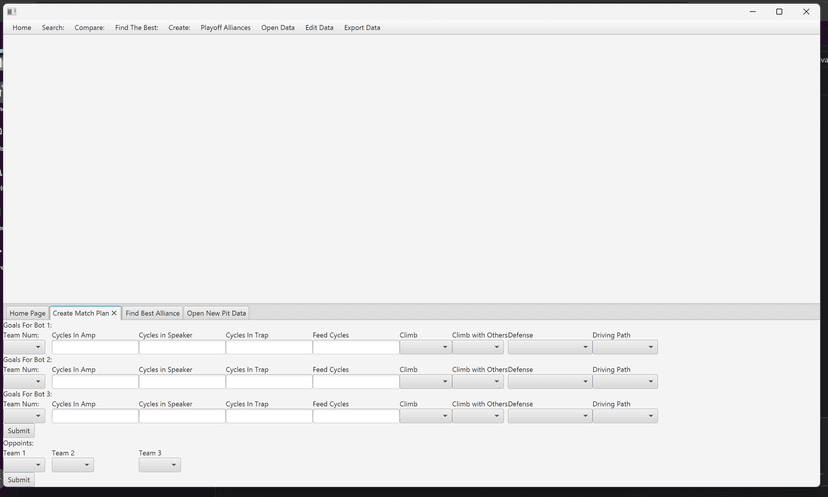
Task: Open the Playoff Alliances menu
Action: pos(225,27)
